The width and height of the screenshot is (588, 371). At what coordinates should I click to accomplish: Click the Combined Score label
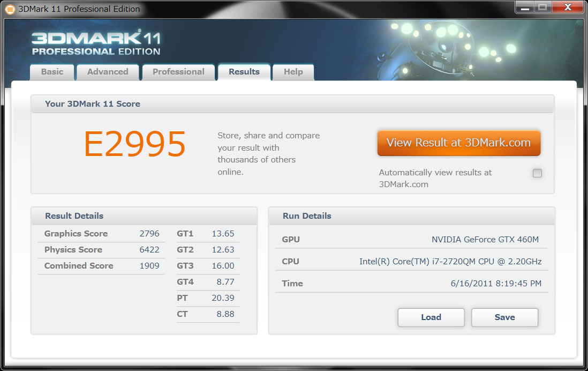79,266
